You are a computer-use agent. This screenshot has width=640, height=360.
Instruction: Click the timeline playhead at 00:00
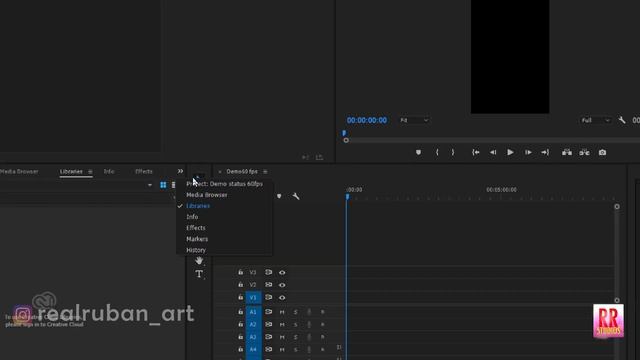click(x=347, y=197)
